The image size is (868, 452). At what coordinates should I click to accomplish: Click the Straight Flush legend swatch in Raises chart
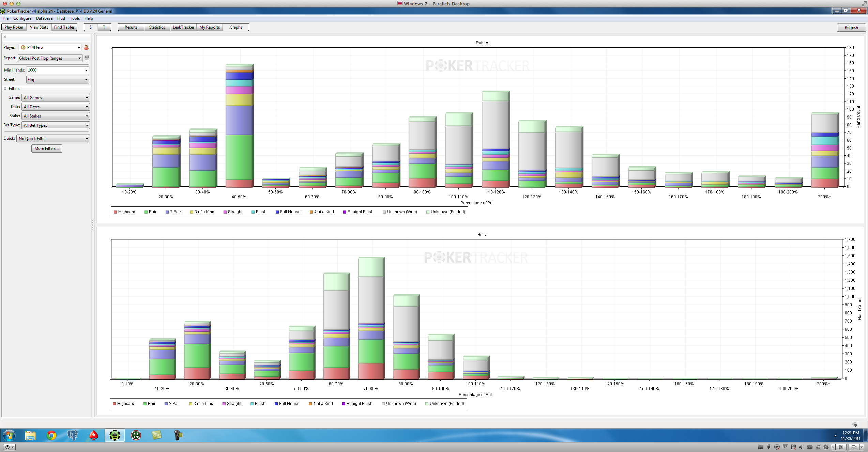[x=345, y=212]
